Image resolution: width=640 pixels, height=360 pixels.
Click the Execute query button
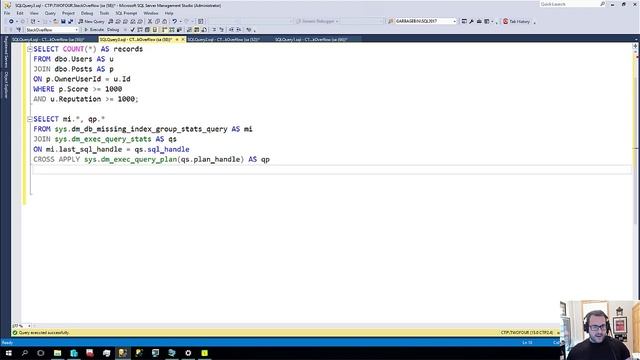[94, 30]
